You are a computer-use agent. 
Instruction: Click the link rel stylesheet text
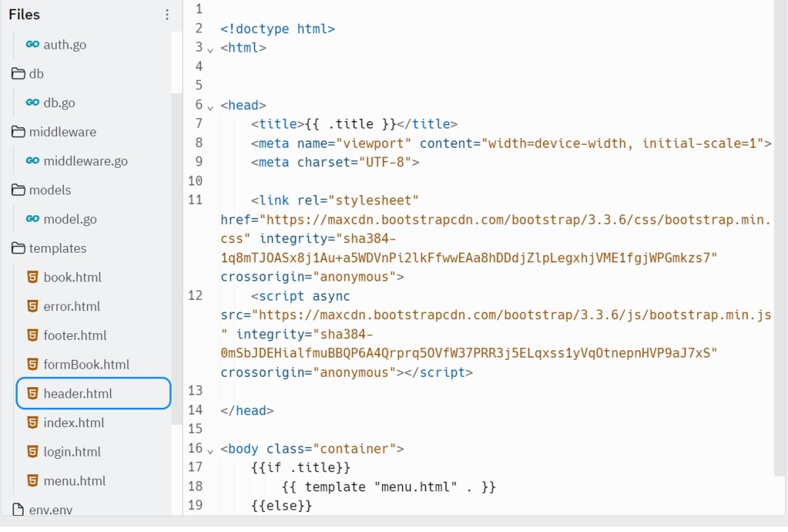pos(335,200)
